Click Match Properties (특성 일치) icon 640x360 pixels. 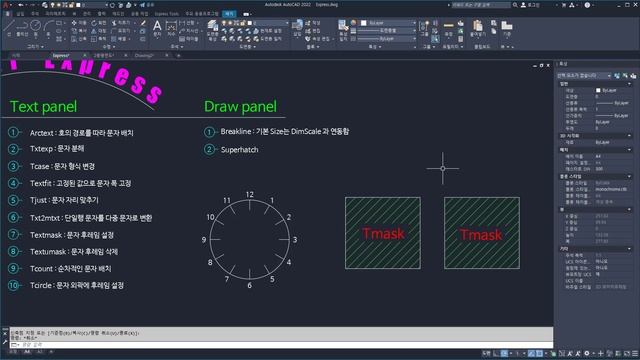coord(343,30)
